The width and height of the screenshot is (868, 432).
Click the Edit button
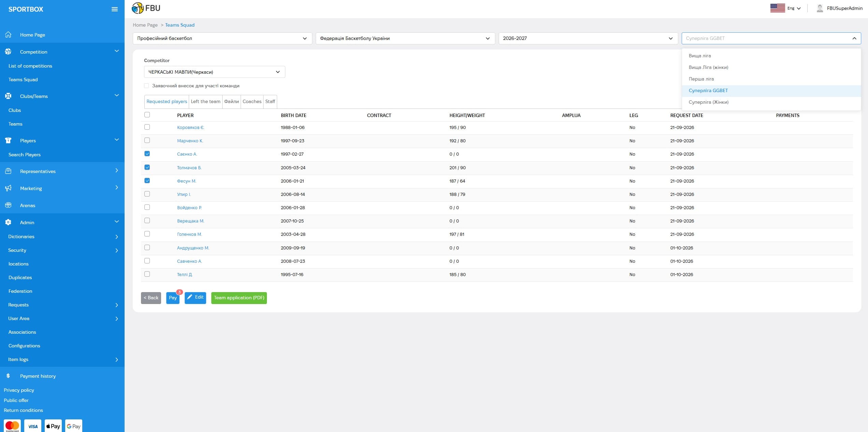tap(195, 298)
